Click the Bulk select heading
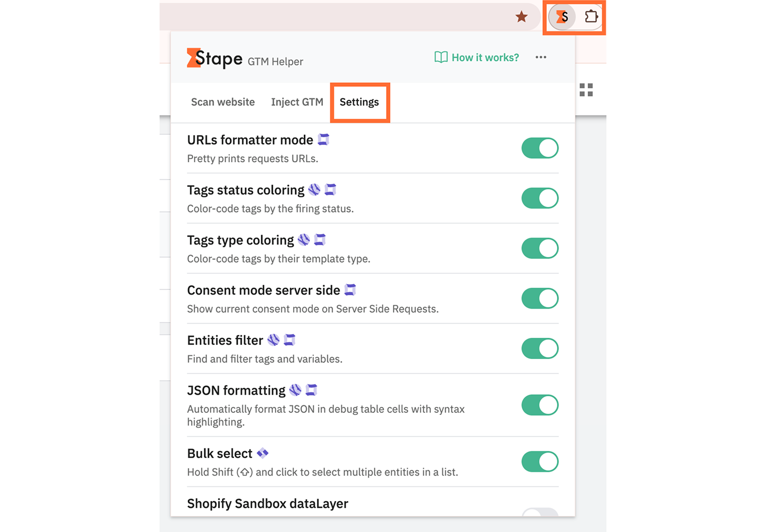 click(x=220, y=453)
